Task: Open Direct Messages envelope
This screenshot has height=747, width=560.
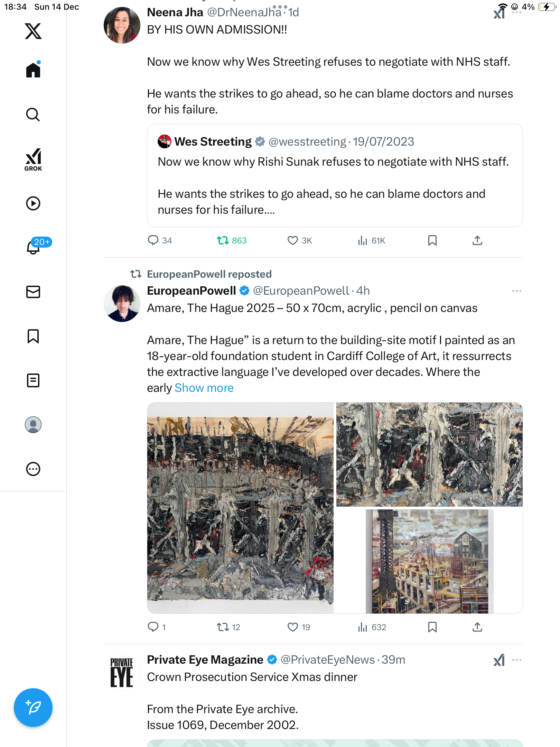Action: [33, 292]
